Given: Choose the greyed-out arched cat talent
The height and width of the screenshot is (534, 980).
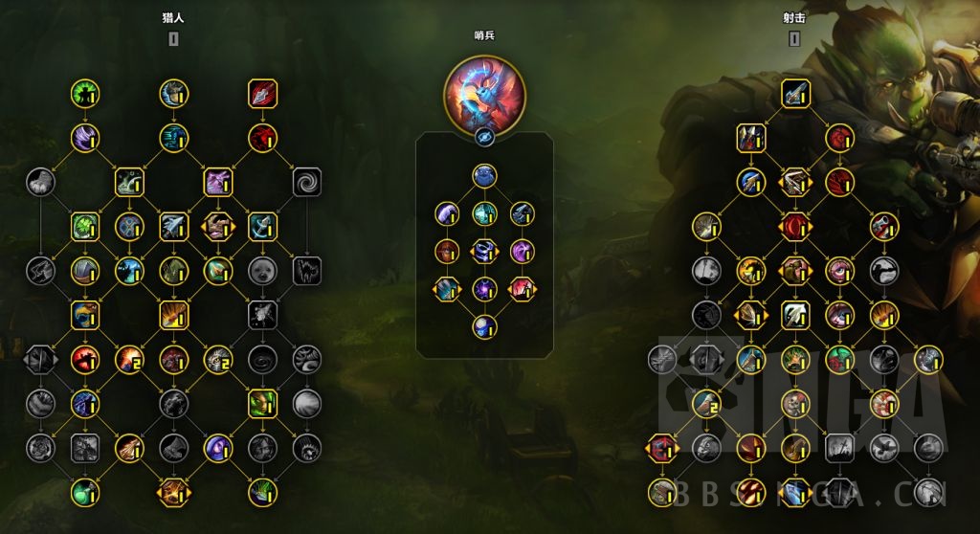Looking at the screenshot, I should pyautogui.click(x=307, y=272).
